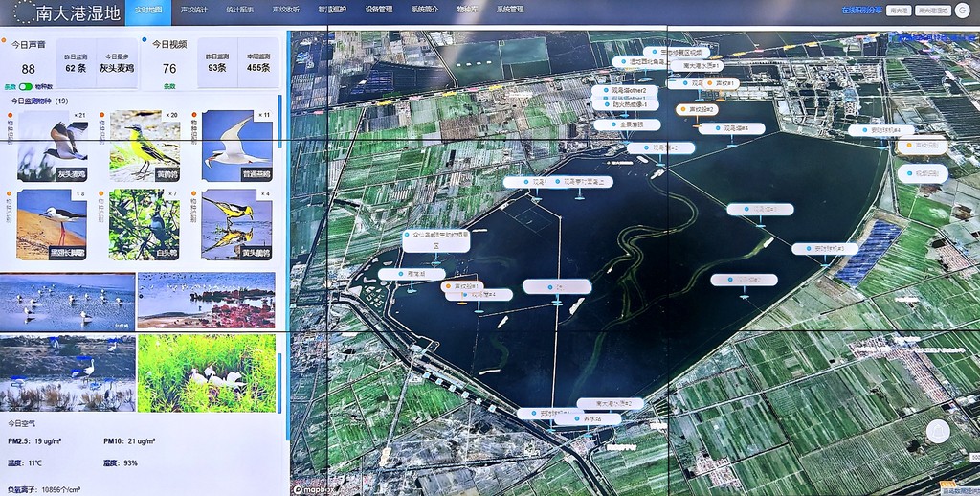Click the 昨日监测 93条 video card
980x496 pixels.
point(217,62)
